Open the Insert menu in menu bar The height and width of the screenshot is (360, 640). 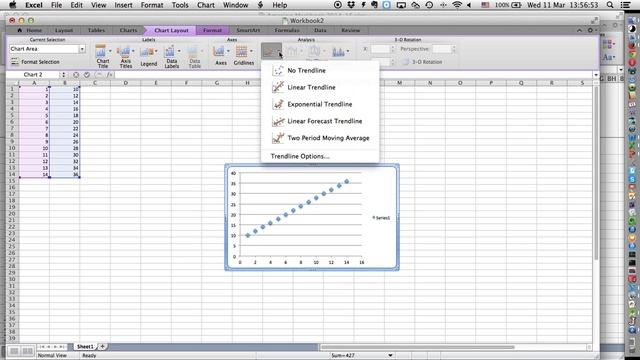tap(123, 5)
